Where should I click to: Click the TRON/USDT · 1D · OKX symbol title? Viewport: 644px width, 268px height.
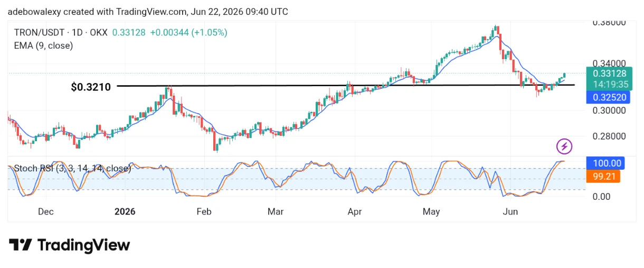coord(61,32)
